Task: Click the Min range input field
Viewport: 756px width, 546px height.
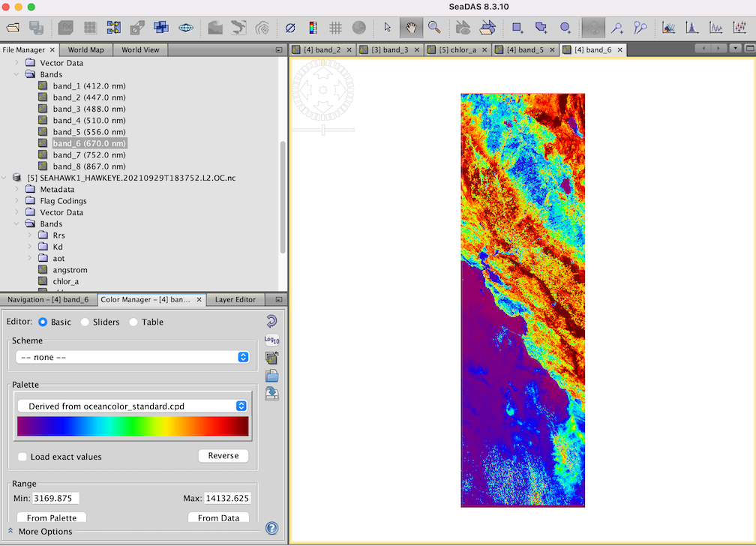Action: pyautogui.click(x=56, y=498)
